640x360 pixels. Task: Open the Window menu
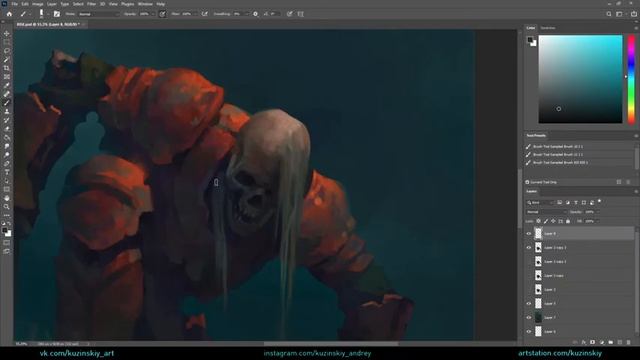pyautogui.click(x=145, y=4)
